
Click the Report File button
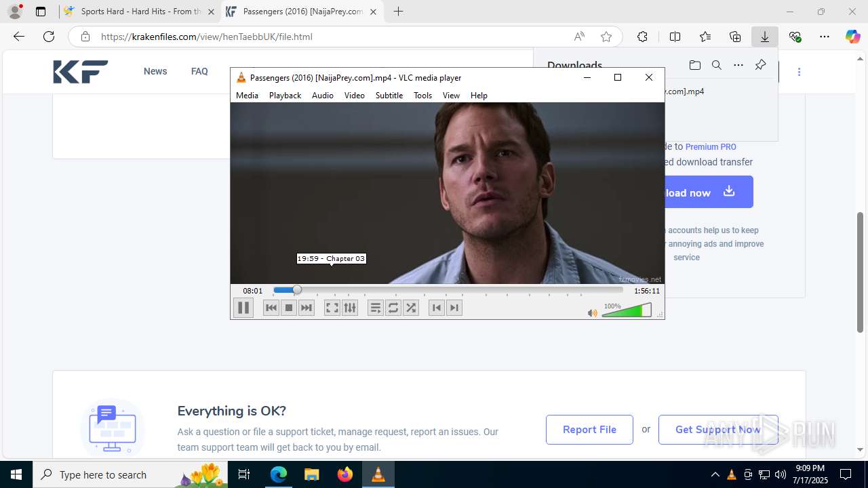[589, 430]
